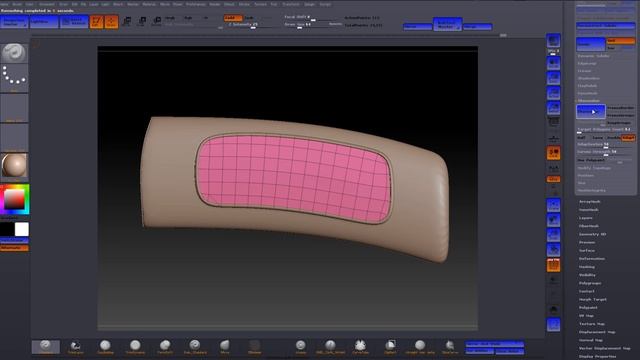
Task: Open the Brush menu
Action: [x=17, y=4]
